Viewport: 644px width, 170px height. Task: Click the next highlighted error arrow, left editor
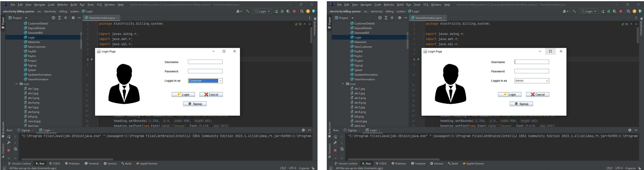coord(309,24)
